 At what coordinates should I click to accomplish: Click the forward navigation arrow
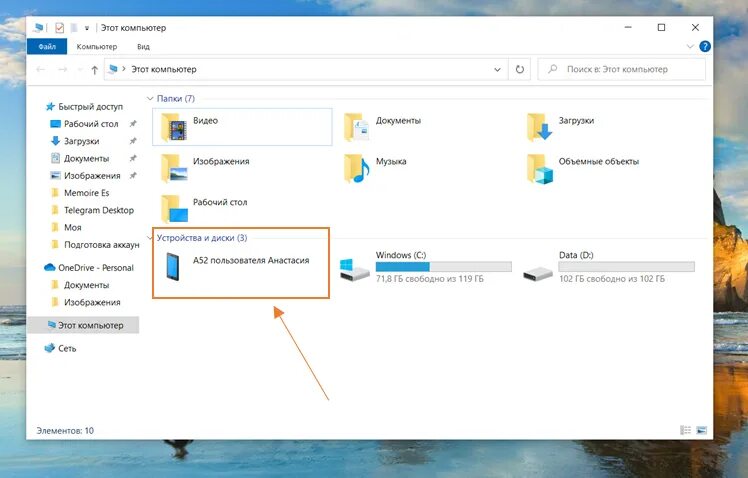pyautogui.click(x=62, y=70)
